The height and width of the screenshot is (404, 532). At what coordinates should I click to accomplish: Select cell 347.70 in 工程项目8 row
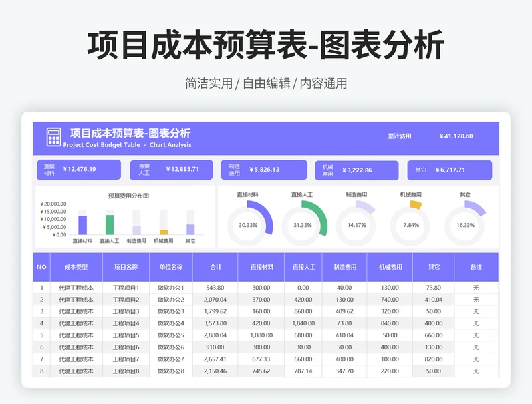point(344,371)
